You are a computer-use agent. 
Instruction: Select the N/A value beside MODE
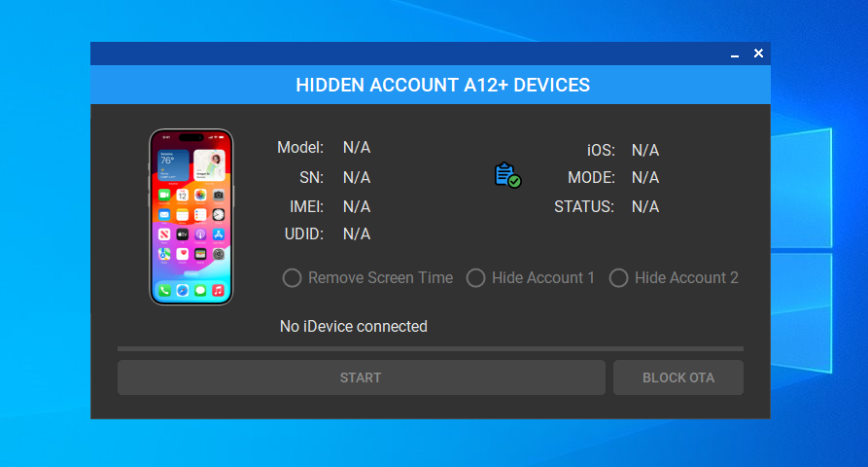click(645, 177)
